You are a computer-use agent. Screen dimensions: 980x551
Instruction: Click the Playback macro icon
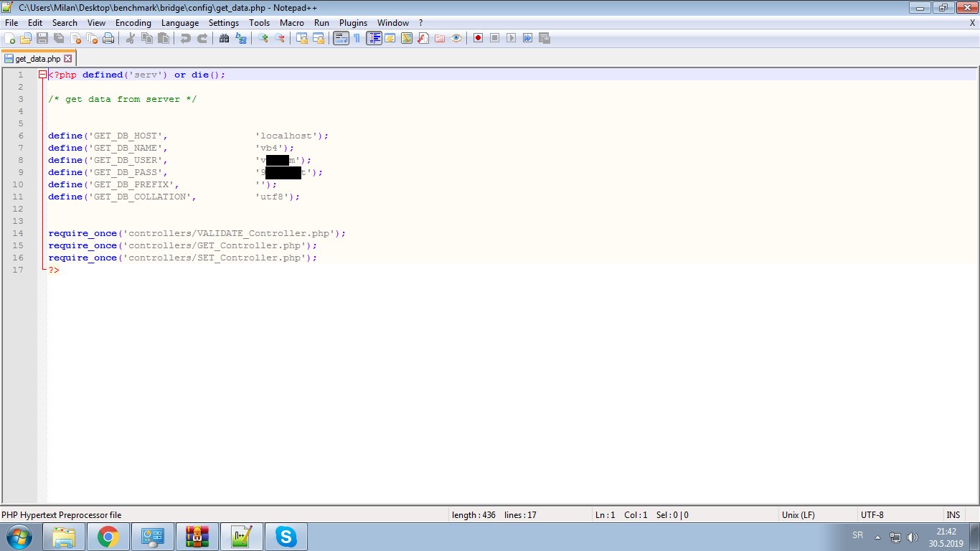pos(511,38)
